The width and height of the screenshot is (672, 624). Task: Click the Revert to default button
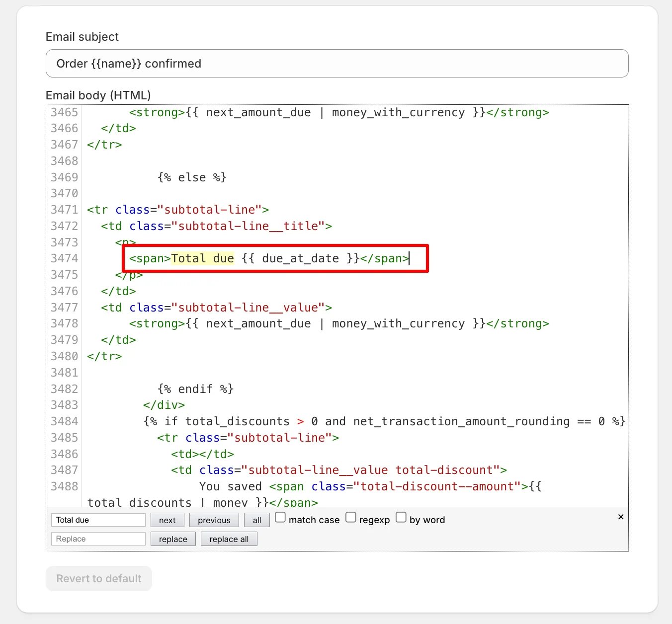99,578
